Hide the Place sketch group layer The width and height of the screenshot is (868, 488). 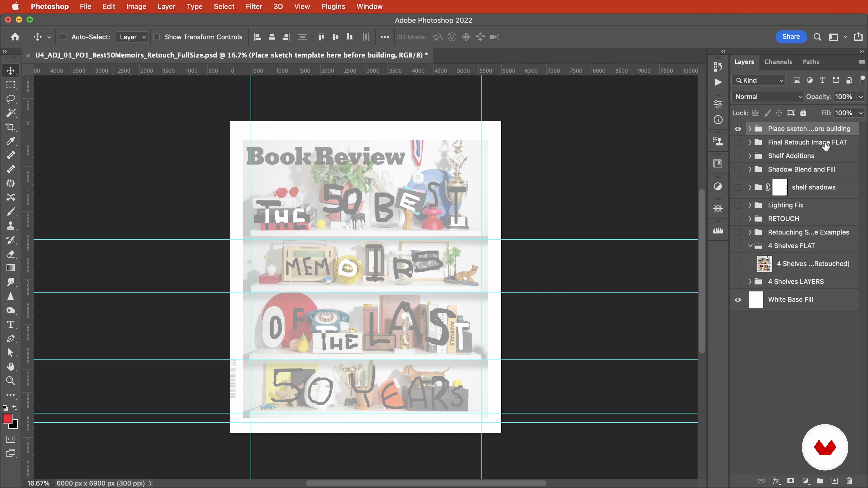[738, 129]
